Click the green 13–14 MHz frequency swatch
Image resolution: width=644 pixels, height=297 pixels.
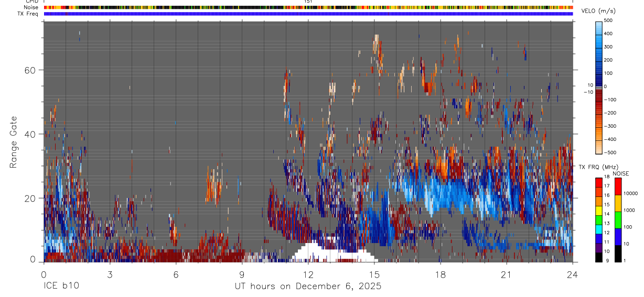coord(599,219)
